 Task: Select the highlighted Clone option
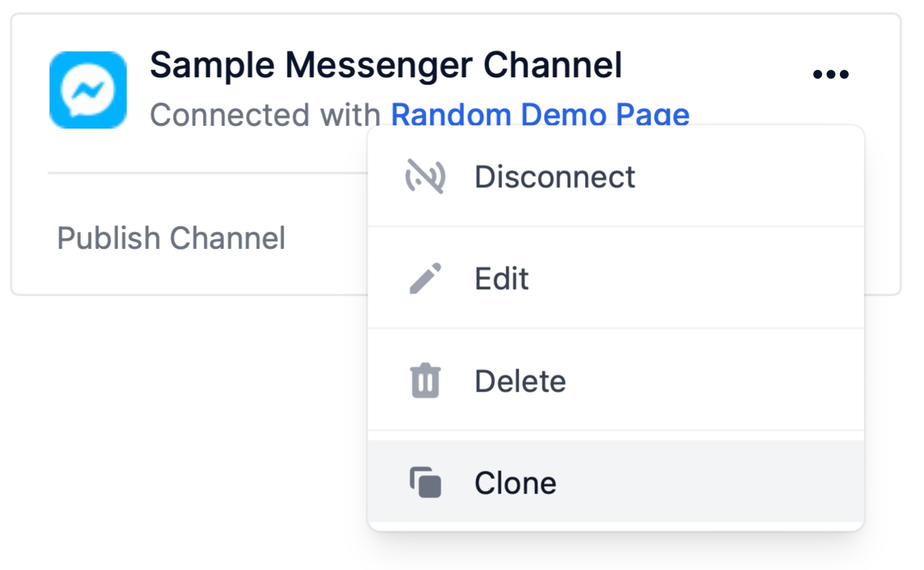616,482
